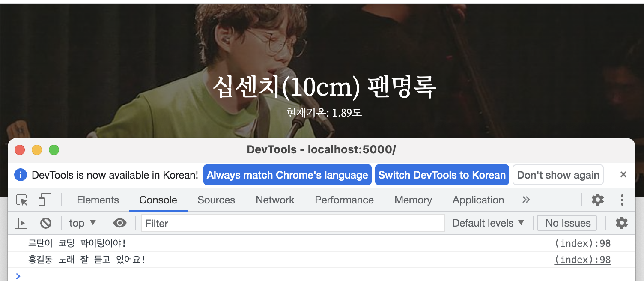Viewport: 644px width, 281px height.
Task: Dismiss the Korean language info bar
Action: point(623,174)
